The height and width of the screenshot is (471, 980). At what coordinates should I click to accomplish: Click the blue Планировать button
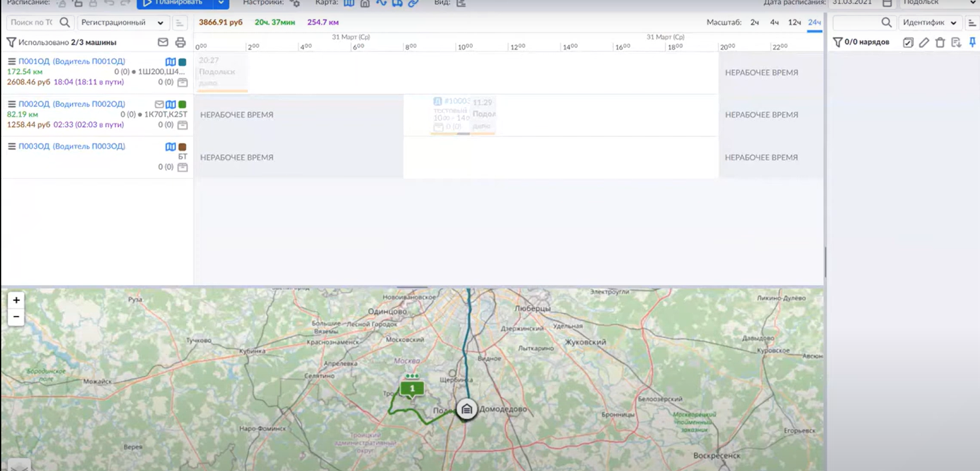(173, 3)
